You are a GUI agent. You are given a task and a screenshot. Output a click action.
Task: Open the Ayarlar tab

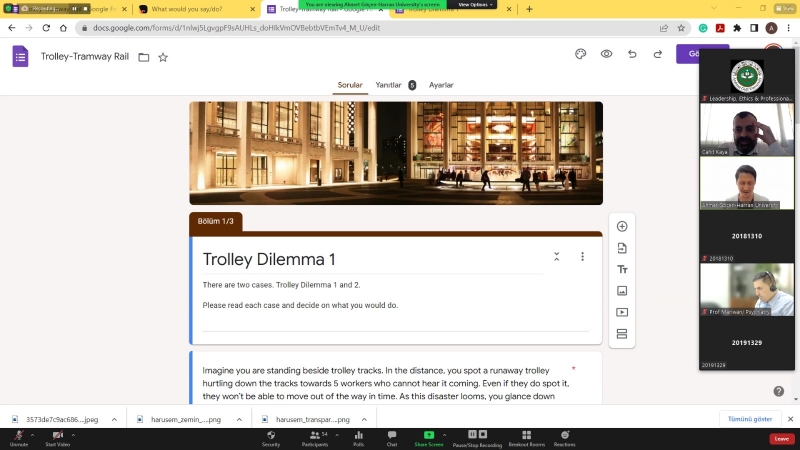(441, 86)
